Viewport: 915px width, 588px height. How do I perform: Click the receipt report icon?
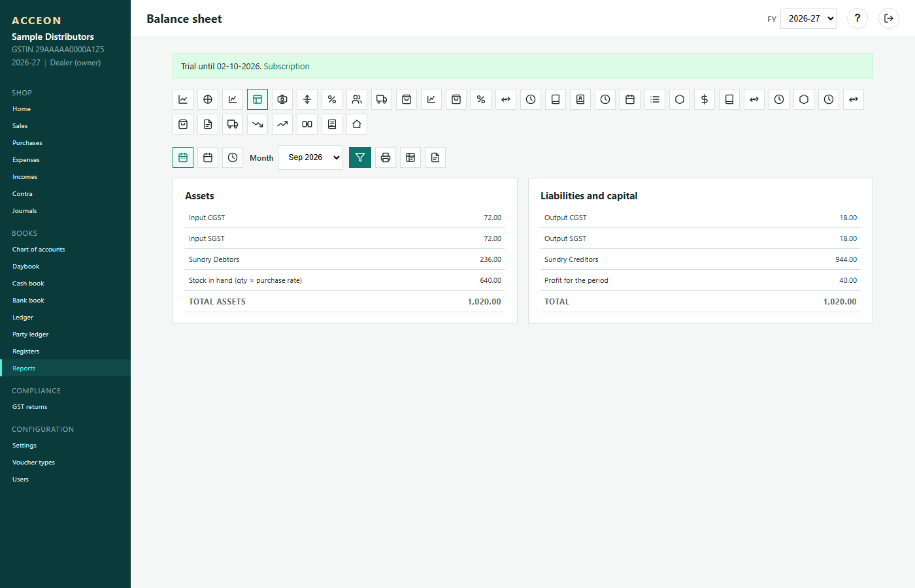pos(332,124)
